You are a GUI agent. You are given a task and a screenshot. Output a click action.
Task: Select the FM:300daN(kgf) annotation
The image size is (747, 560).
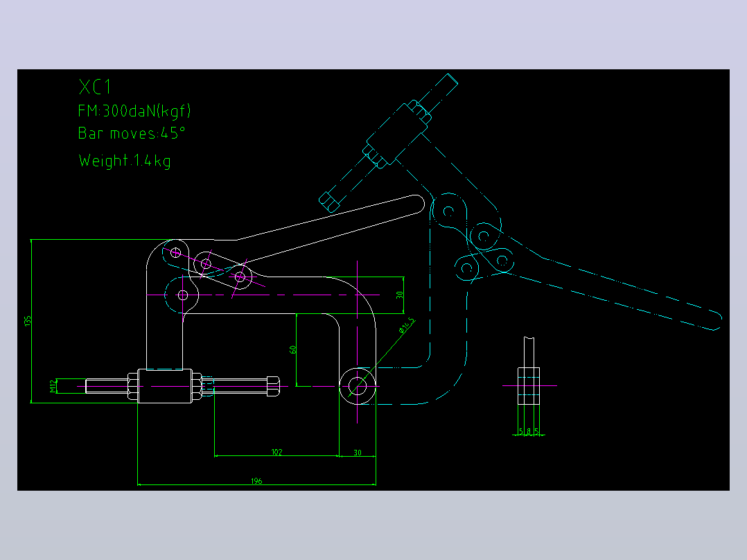(x=134, y=111)
